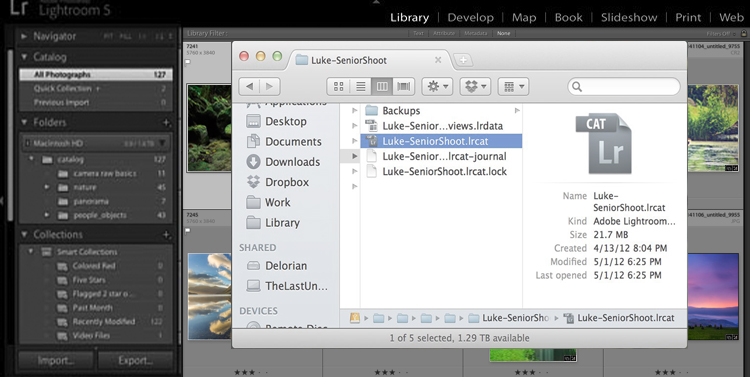Viewport: 750px width, 377px height.
Task: Select Metadata in Library Filter bar
Action: click(475, 33)
